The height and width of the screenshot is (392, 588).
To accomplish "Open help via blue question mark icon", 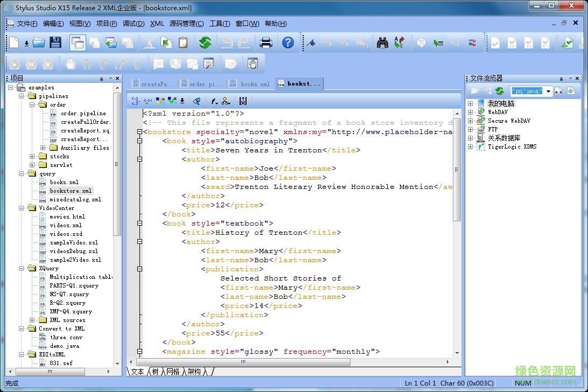I will (x=288, y=43).
